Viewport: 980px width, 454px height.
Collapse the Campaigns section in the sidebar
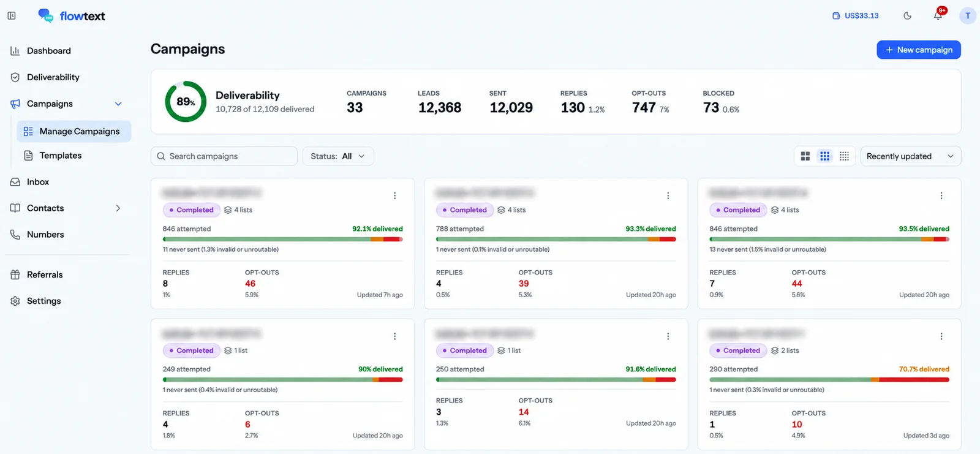click(x=118, y=104)
